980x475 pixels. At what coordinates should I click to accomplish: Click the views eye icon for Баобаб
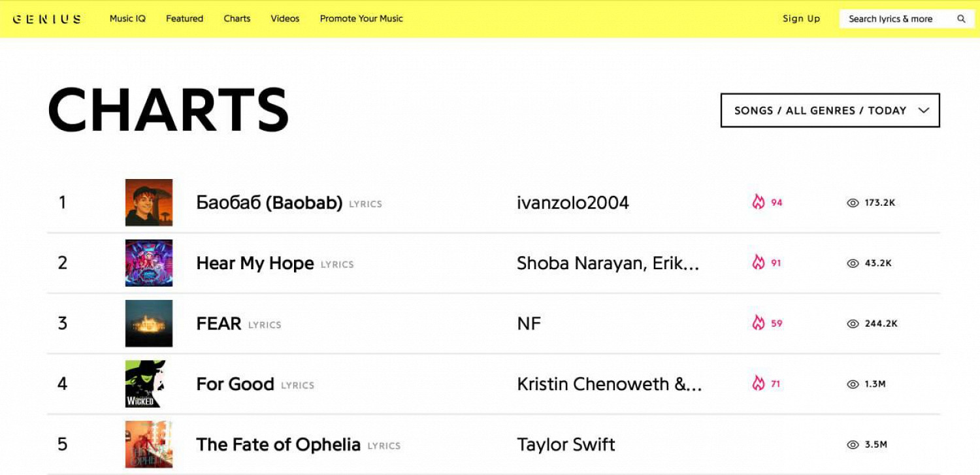pyautogui.click(x=853, y=203)
